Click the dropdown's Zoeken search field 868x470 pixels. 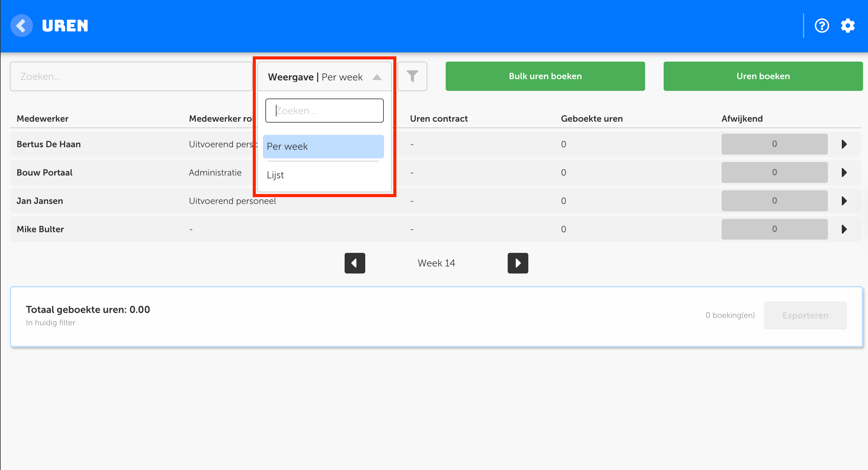324,111
